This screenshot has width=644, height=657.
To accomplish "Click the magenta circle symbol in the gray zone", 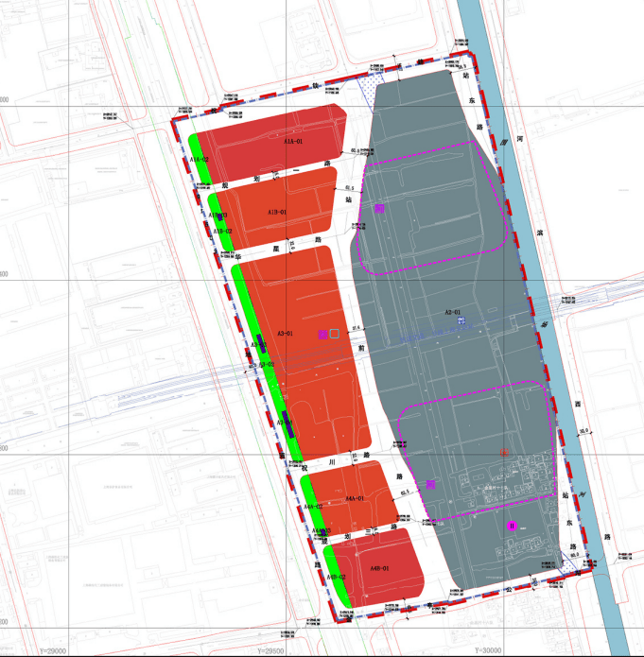I will click(512, 526).
